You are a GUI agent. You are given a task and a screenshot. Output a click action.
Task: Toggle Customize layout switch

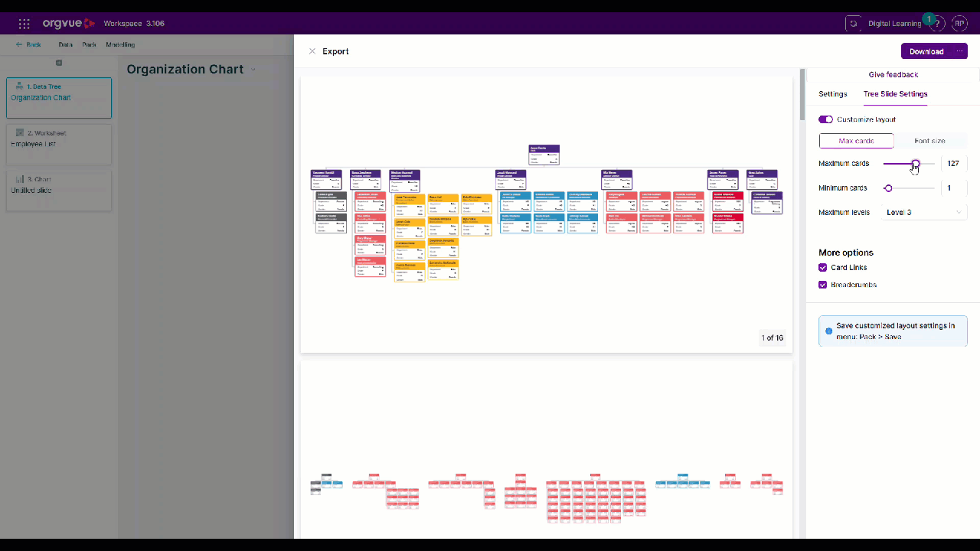point(825,119)
